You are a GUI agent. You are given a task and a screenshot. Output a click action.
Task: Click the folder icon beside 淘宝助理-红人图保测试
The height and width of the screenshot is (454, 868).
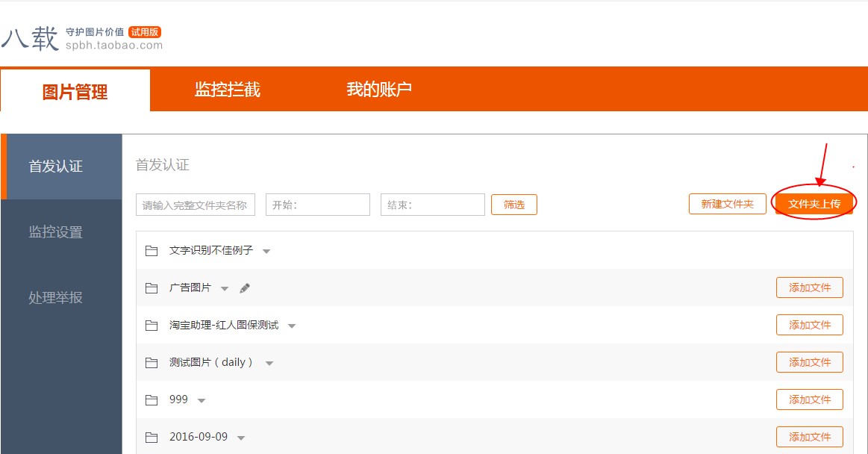151,325
